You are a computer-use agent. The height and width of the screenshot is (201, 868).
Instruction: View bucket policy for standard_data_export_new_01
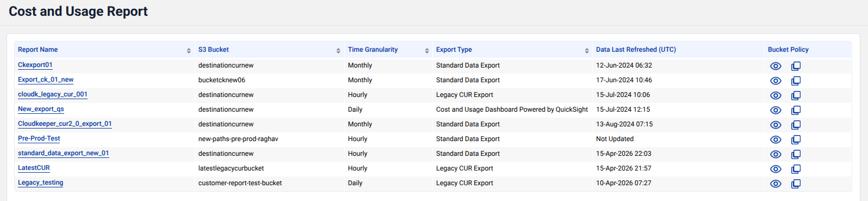click(x=776, y=154)
